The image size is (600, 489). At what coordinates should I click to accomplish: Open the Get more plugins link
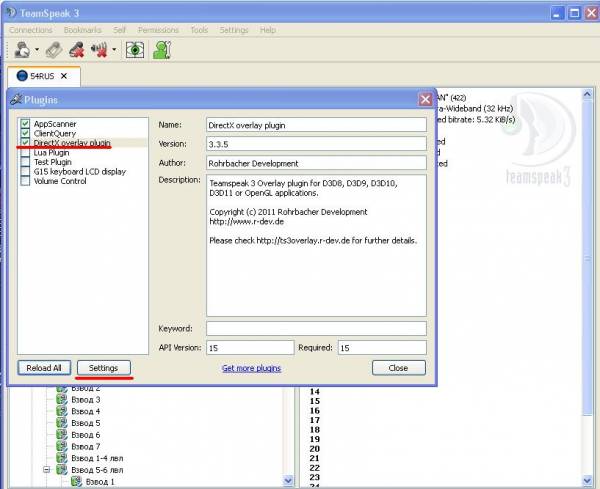[x=251, y=368]
